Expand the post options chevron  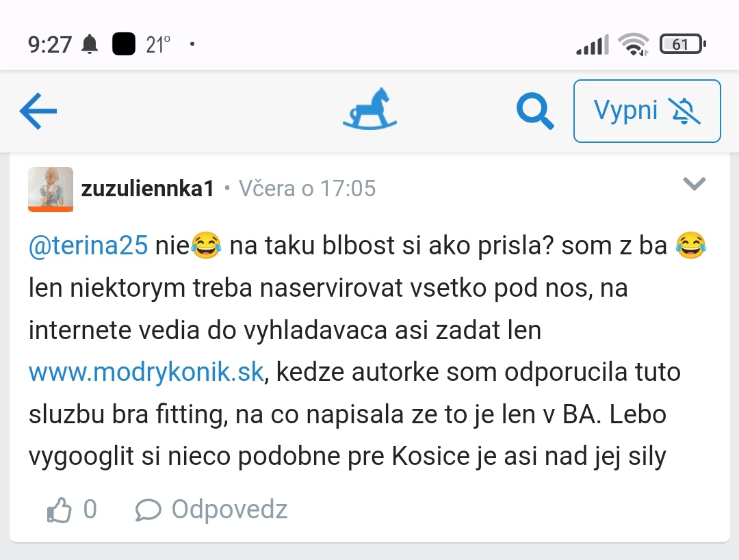point(695,184)
